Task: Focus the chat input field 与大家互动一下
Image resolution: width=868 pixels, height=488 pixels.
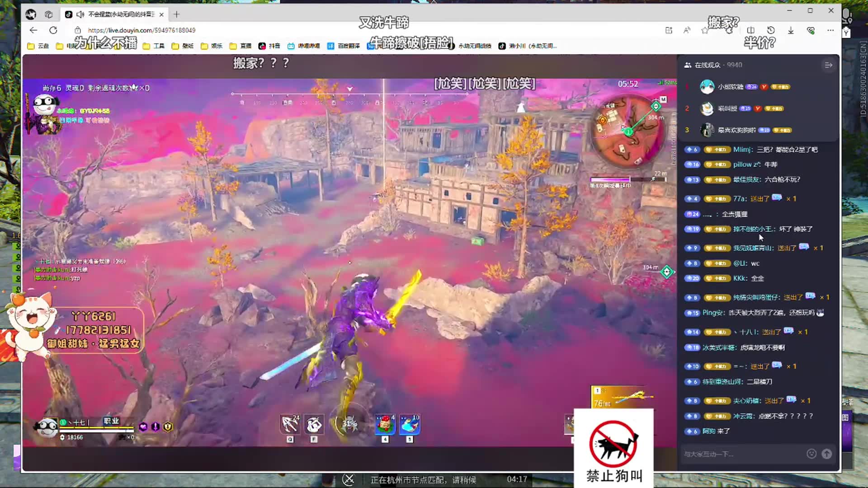Action: 741,454
